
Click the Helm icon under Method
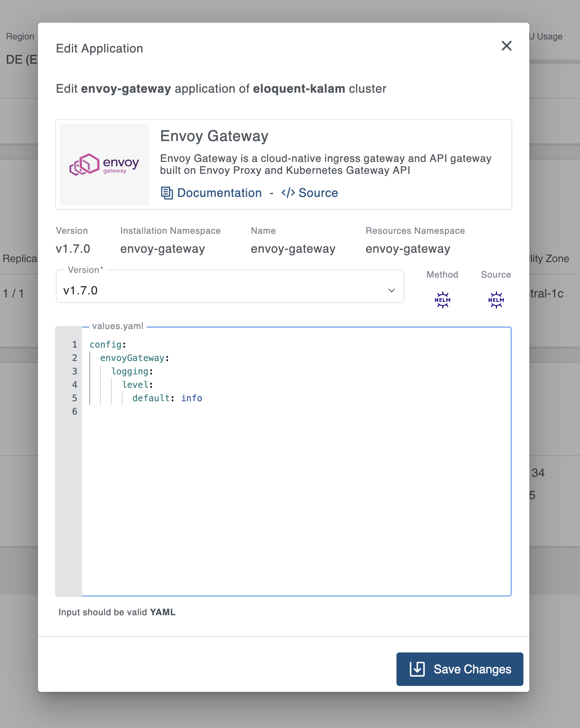442,300
